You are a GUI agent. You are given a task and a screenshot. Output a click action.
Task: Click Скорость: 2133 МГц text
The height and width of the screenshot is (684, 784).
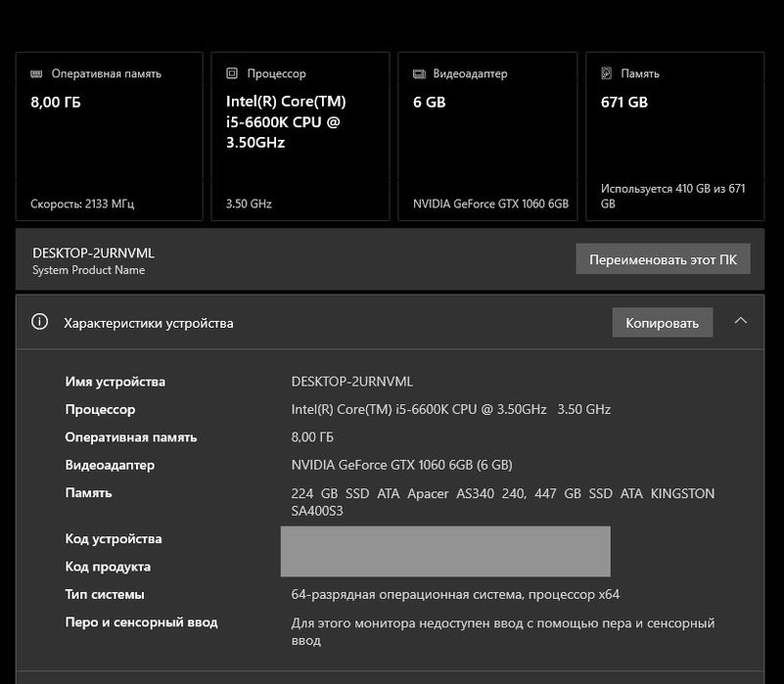click(x=82, y=204)
